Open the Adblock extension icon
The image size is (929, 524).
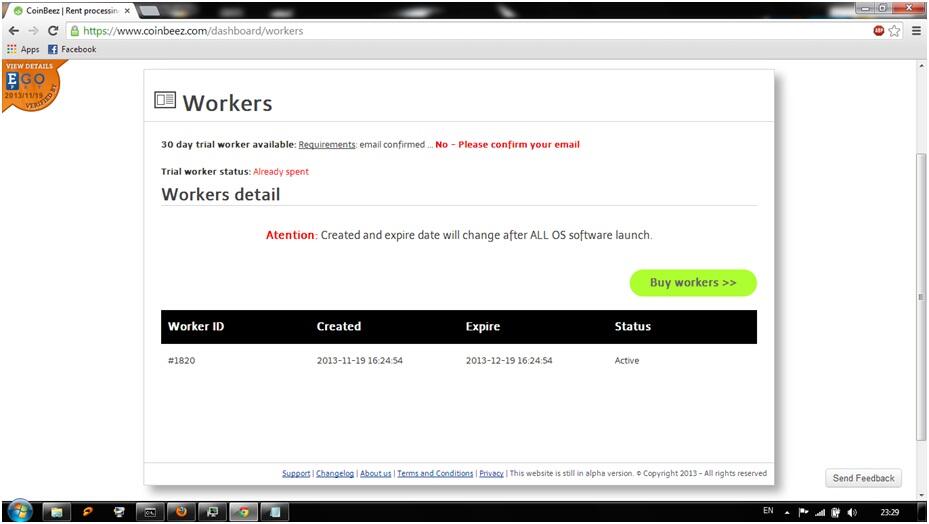coord(879,31)
